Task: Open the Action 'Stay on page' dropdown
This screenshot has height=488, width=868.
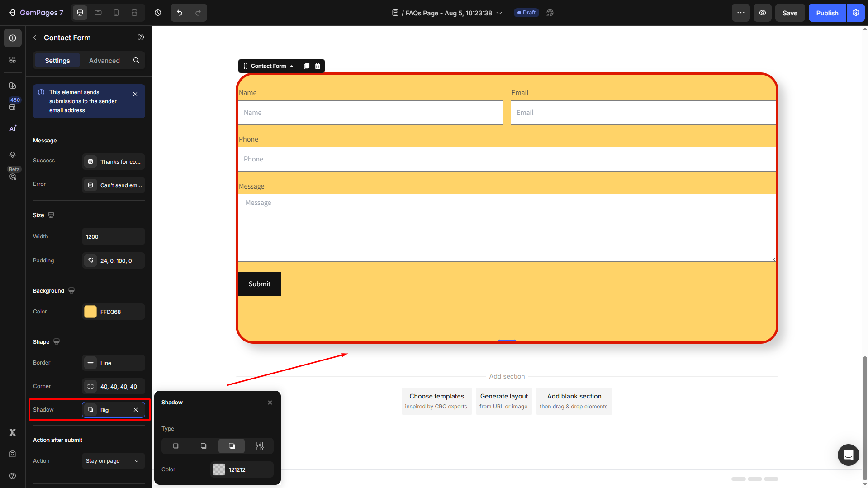Action: (113, 461)
